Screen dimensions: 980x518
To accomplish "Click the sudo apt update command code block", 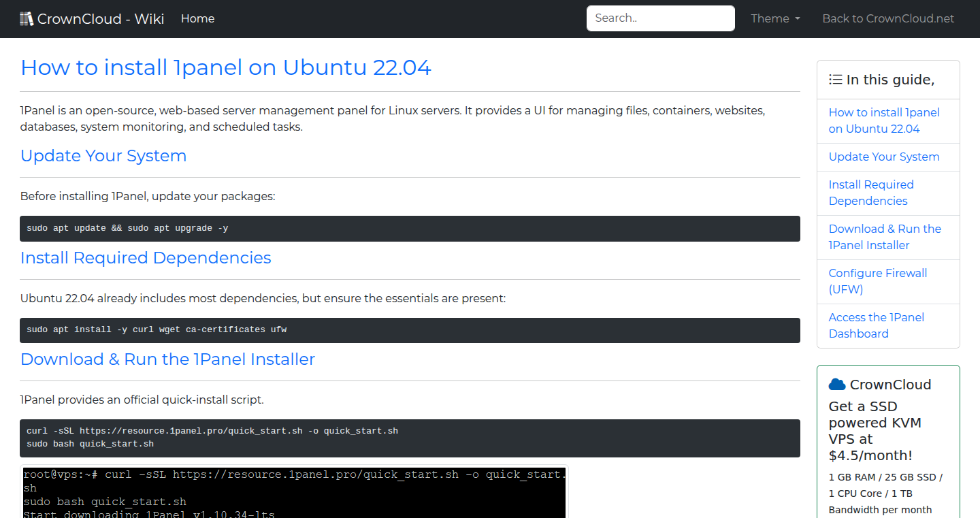I will 410,229.
